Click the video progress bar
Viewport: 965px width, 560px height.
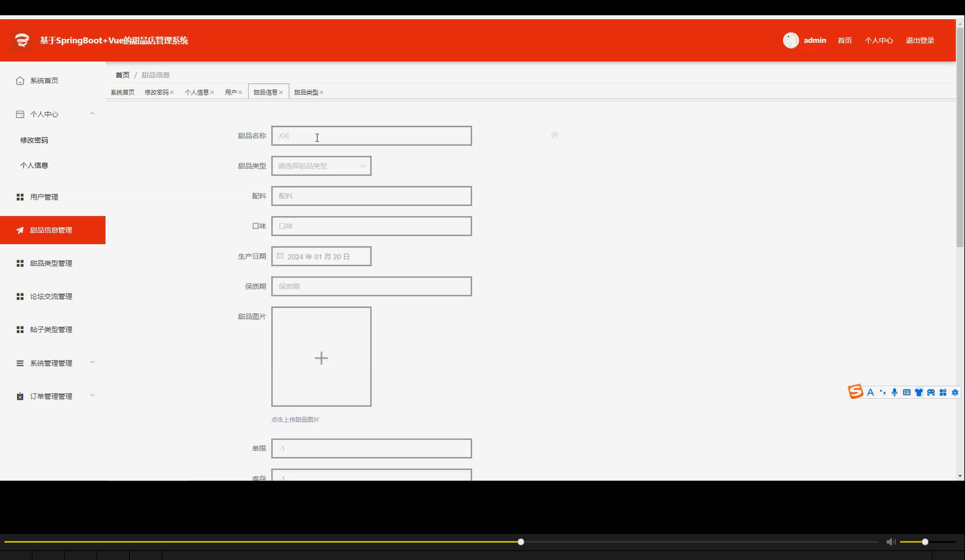coord(446,542)
